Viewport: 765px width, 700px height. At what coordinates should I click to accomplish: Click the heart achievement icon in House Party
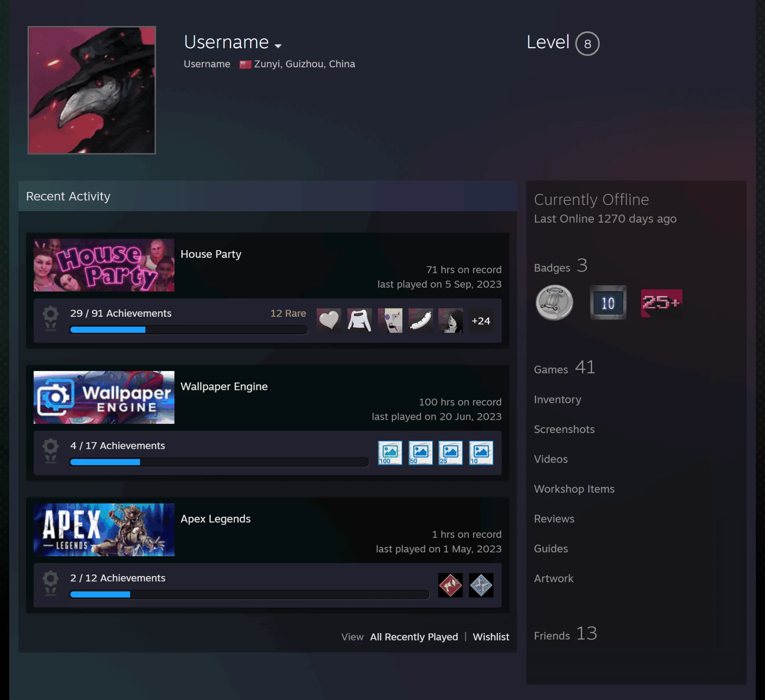pos(329,320)
